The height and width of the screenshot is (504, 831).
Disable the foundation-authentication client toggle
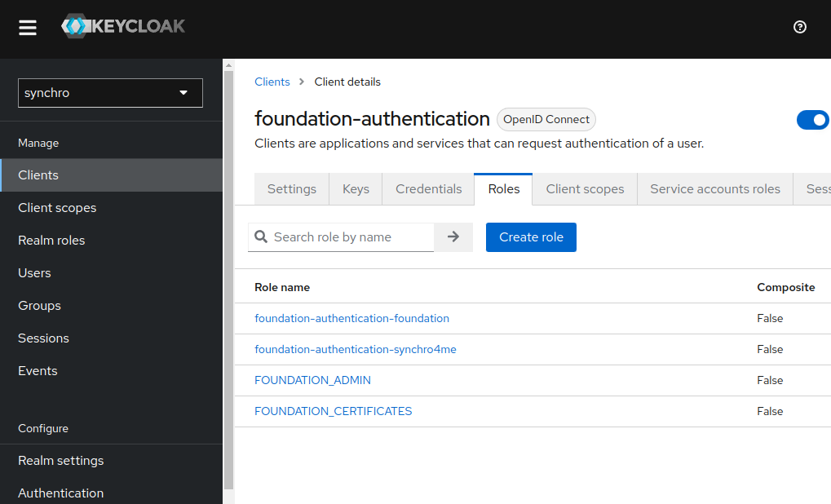point(812,119)
